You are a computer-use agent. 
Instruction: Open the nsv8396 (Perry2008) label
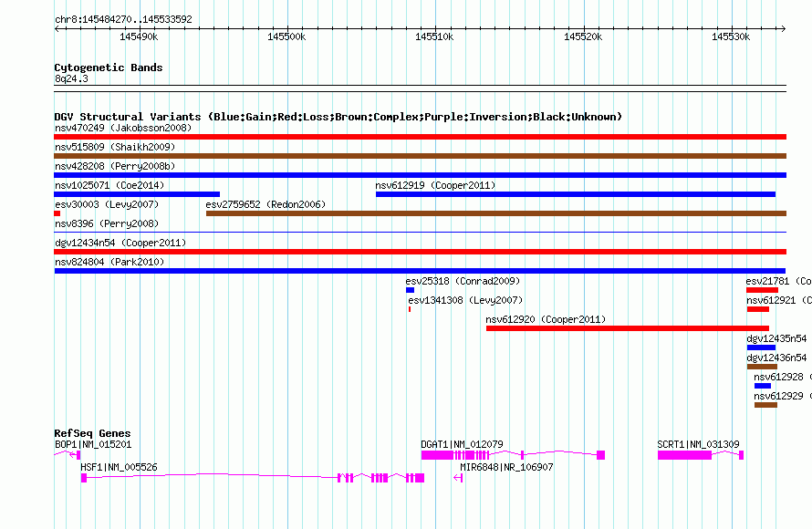click(107, 223)
